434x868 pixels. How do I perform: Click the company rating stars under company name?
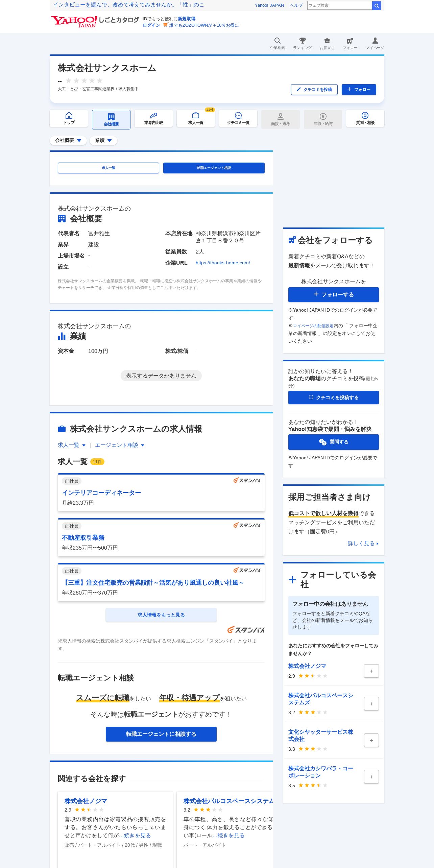point(84,80)
